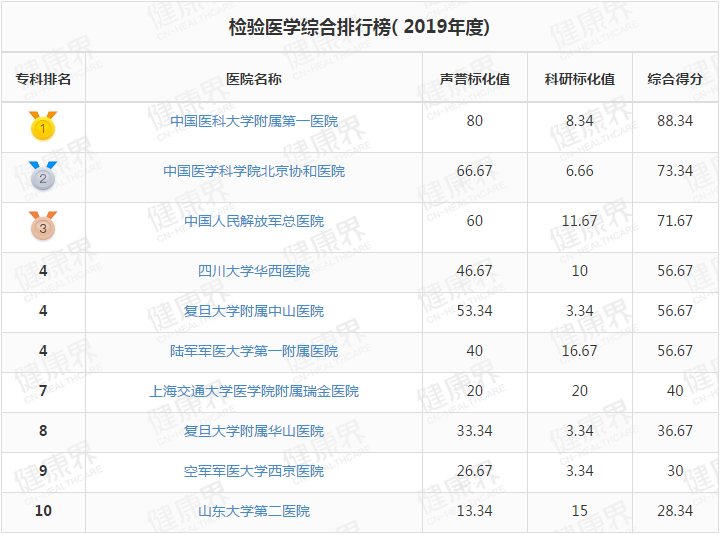The image size is (721, 535).
Task: Click the gold first-place medal icon
Action: point(43,125)
